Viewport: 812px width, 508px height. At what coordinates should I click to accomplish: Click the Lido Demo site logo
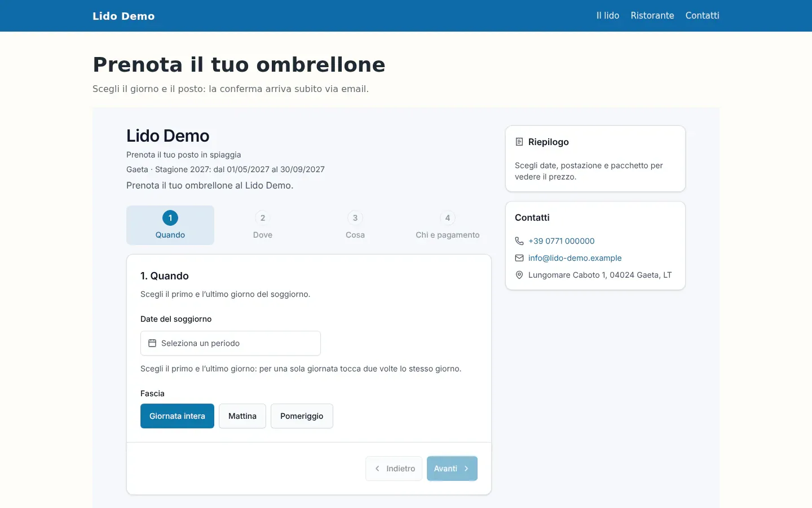click(123, 16)
